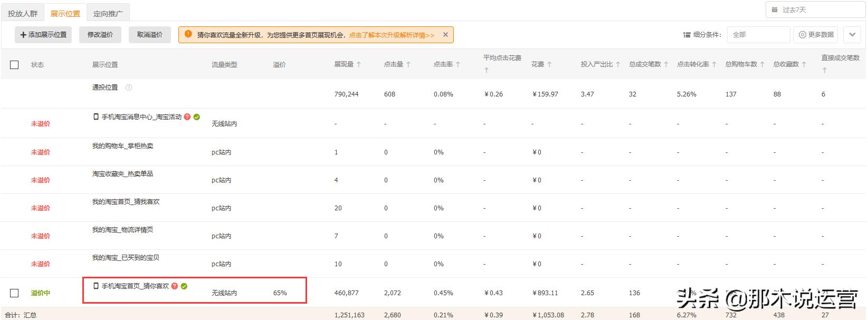Sort by 点击转化率 column arrow
868x320 pixels.
tap(714, 64)
